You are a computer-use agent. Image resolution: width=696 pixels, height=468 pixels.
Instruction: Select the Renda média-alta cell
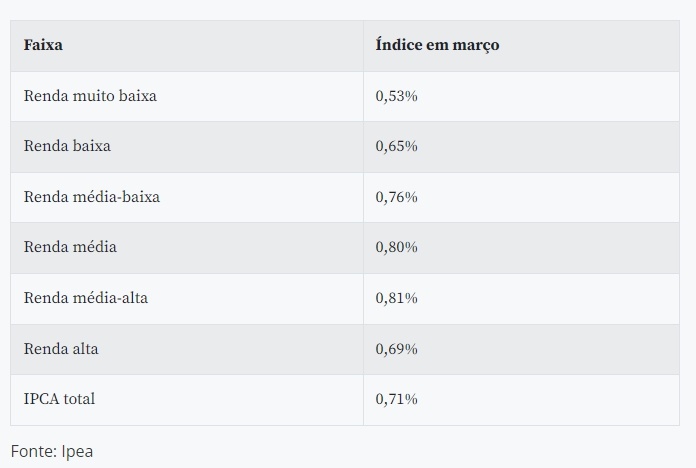[x=86, y=298]
